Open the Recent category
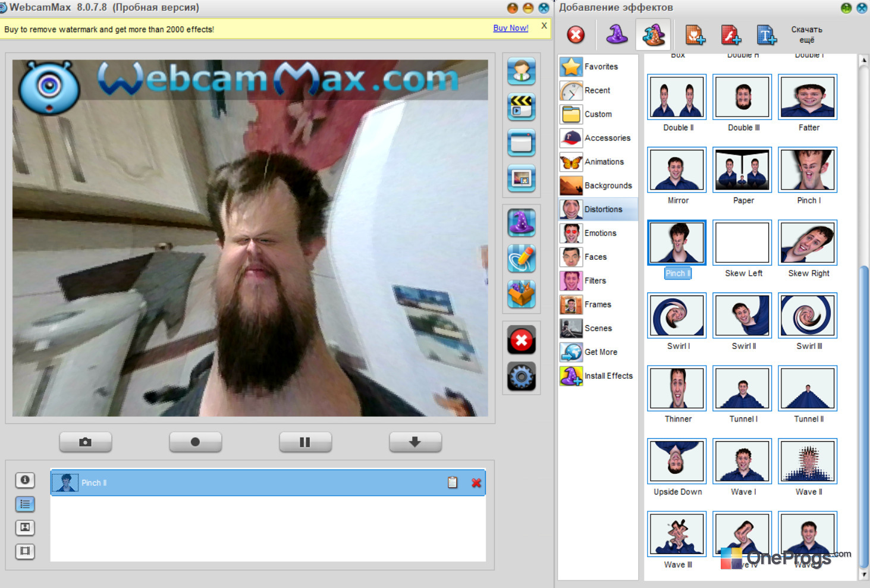 tap(598, 90)
